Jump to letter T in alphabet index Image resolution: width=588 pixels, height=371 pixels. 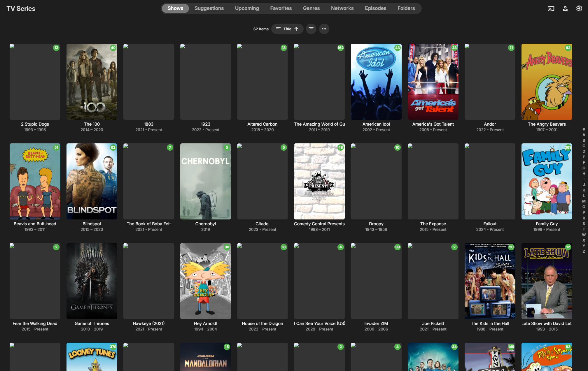584,229
